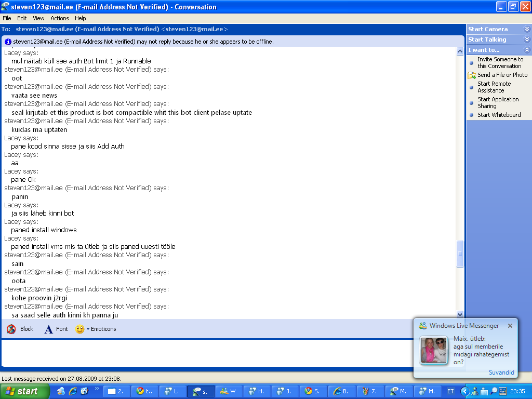Click the conversation scrollbar down arrow
Viewport: 532px width, 399px height.
click(460, 314)
